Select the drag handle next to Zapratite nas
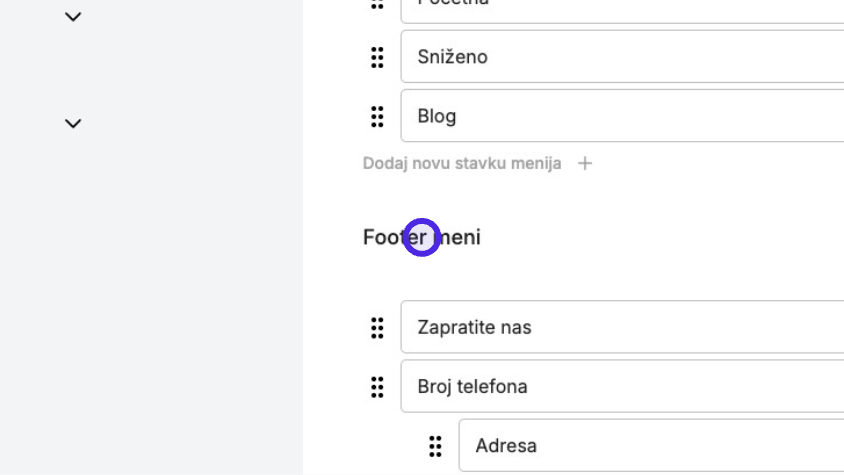The width and height of the screenshot is (844, 475). pos(377,327)
